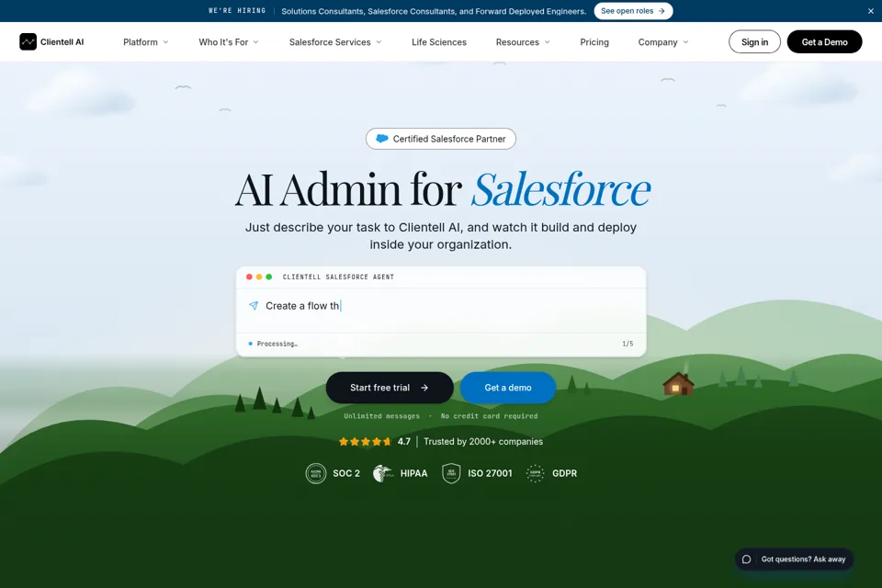Click the HIPAA label
This screenshot has height=588, width=882.
414,473
